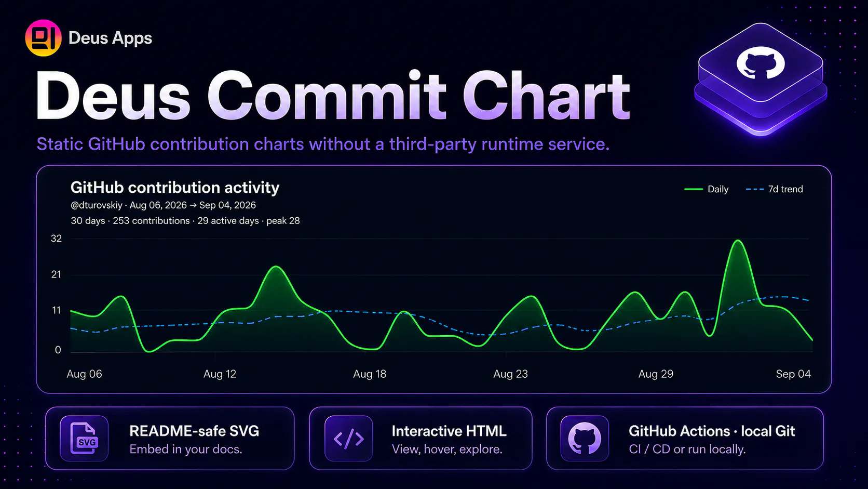868x489 pixels.
Task: Click the "GitHub Actions · local Git" card title
Action: pyautogui.click(x=712, y=431)
